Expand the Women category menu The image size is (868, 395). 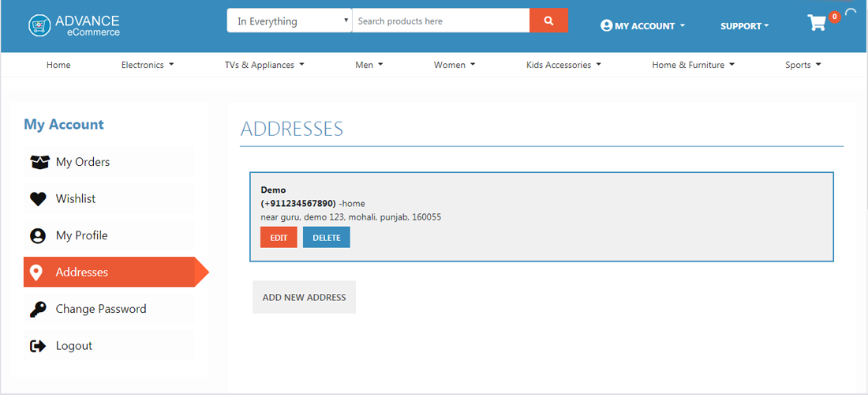(x=455, y=65)
